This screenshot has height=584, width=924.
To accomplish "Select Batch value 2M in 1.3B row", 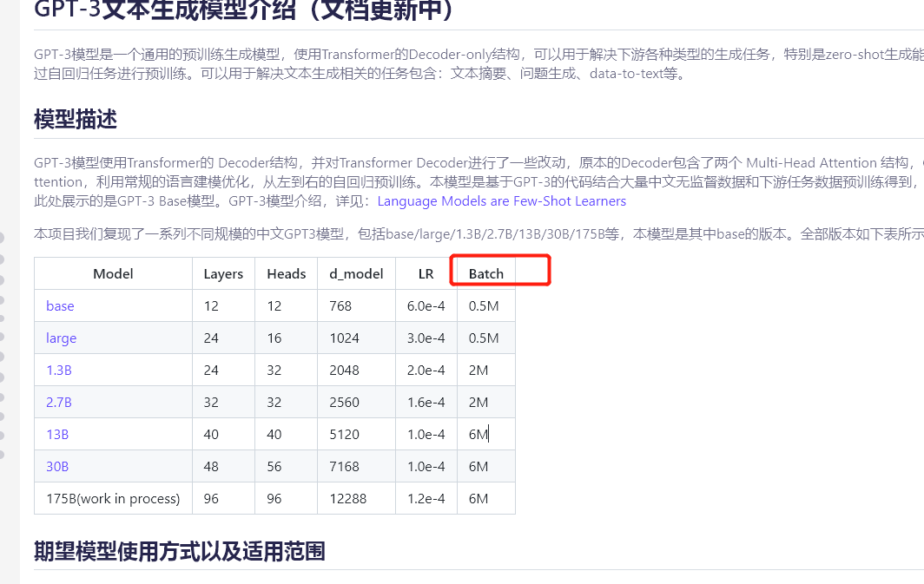I will pos(478,371).
